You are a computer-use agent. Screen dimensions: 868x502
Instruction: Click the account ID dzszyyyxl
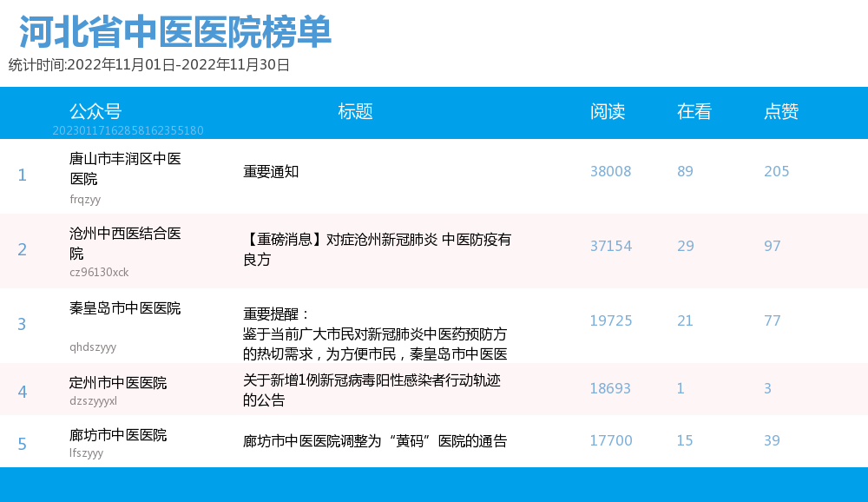pos(94,400)
